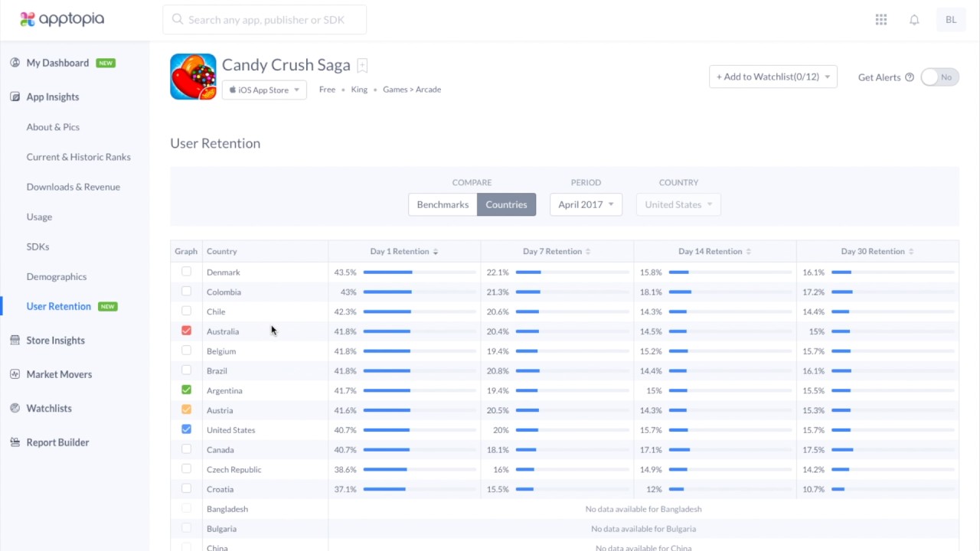The height and width of the screenshot is (551, 980).
Task: Click the bookmark icon beside Candy Crush Saga
Action: click(x=362, y=65)
